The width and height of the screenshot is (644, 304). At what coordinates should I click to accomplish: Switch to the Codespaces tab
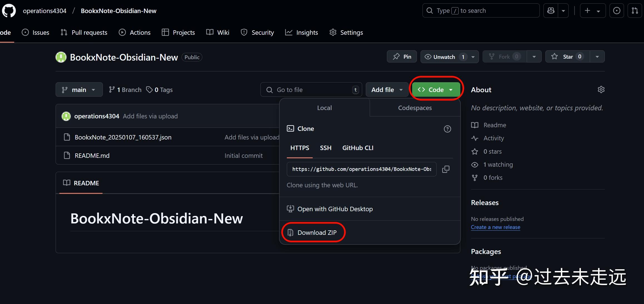pos(415,108)
